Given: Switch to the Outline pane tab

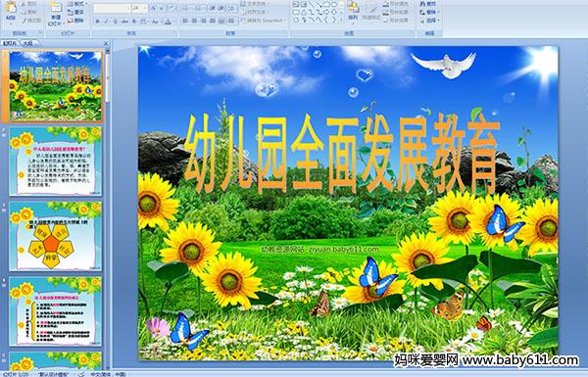Looking at the screenshot, I should [x=27, y=43].
